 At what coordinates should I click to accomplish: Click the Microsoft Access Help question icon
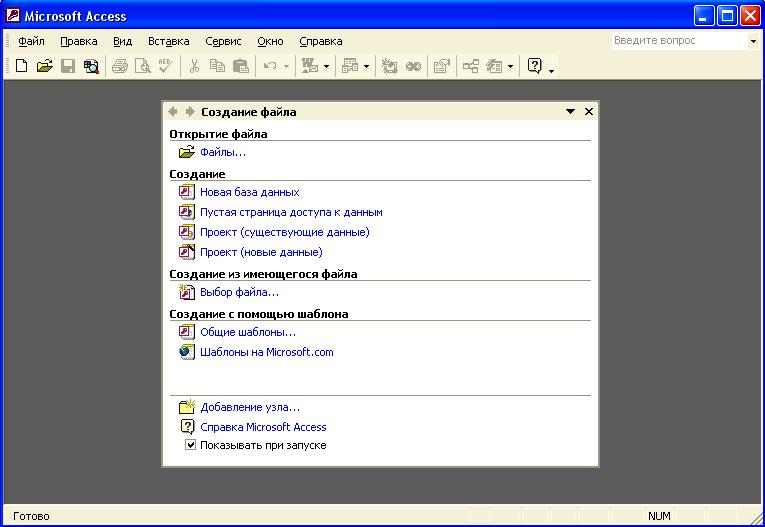point(535,66)
